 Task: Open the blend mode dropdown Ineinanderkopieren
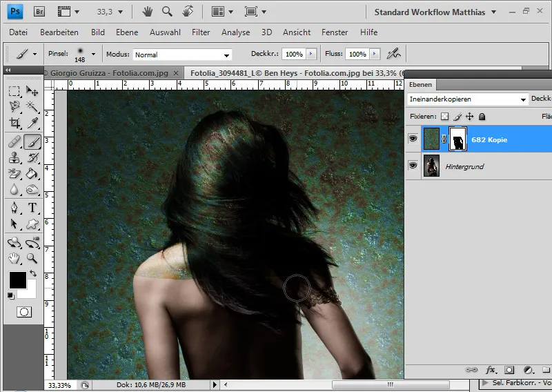[x=468, y=99]
